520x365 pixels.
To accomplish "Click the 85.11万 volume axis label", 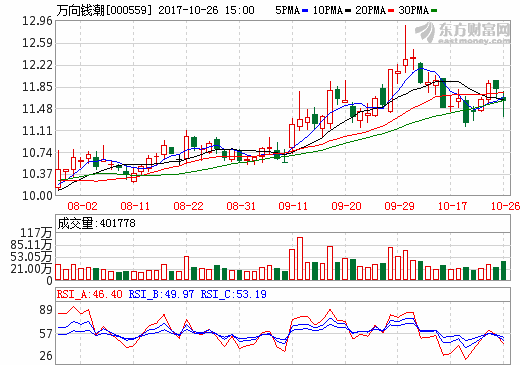I will tap(31, 245).
